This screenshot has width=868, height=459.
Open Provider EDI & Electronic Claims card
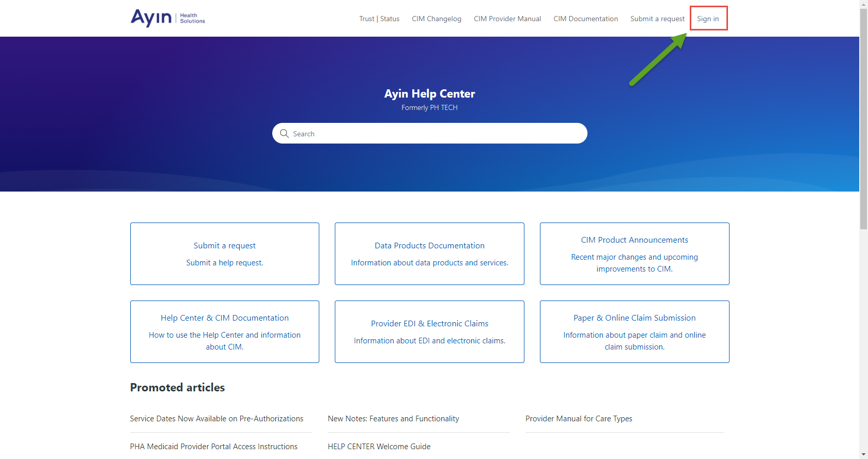click(x=429, y=331)
